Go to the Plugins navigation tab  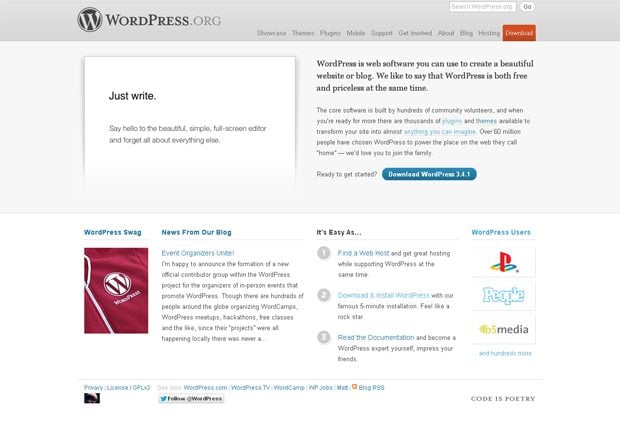pyautogui.click(x=331, y=33)
